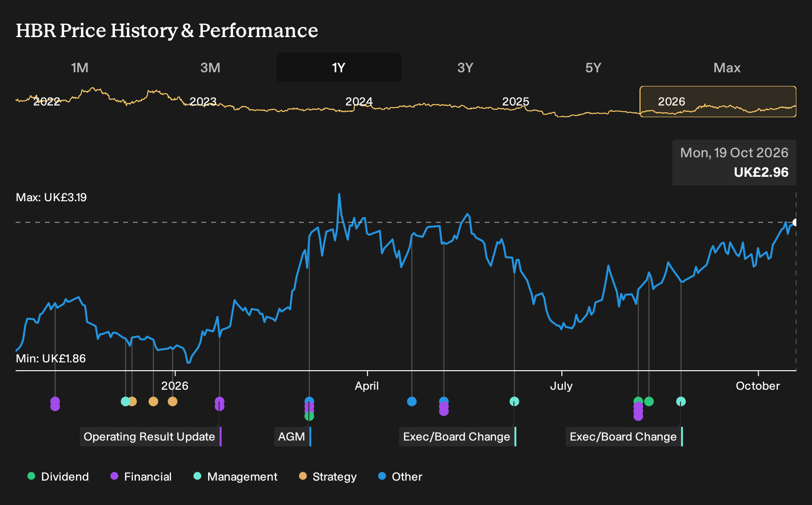Open the Operating Result Update event label
Image resolution: width=812 pixels, height=505 pixels.
click(150, 437)
